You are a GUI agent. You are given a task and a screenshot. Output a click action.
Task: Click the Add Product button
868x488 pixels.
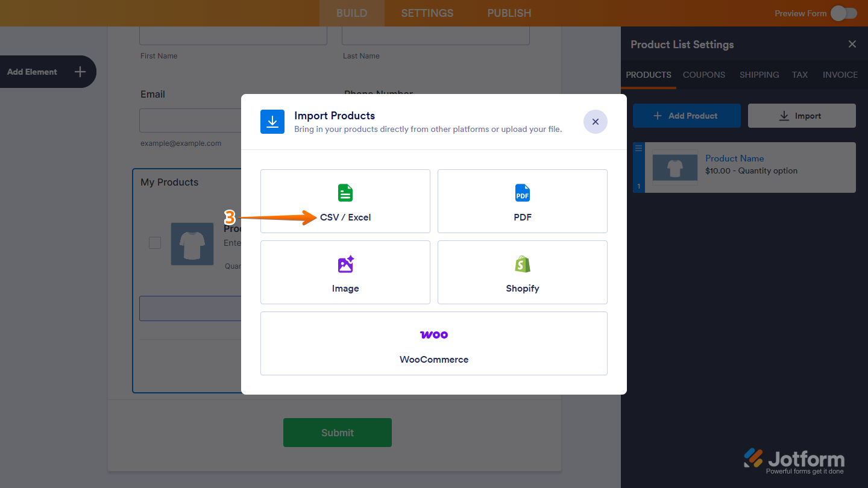click(x=686, y=115)
